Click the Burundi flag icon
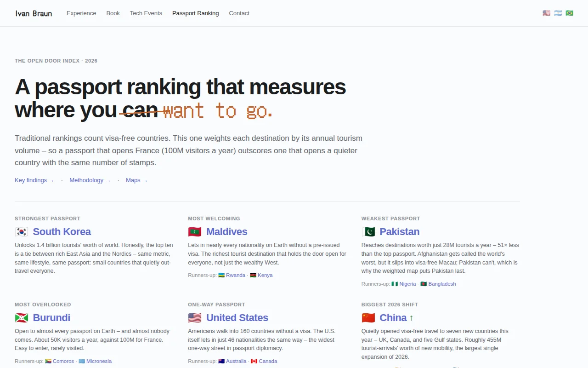 click(x=22, y=318)
